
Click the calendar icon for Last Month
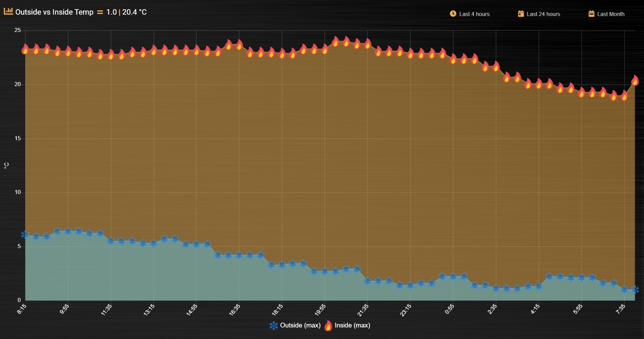pos(591,14)
